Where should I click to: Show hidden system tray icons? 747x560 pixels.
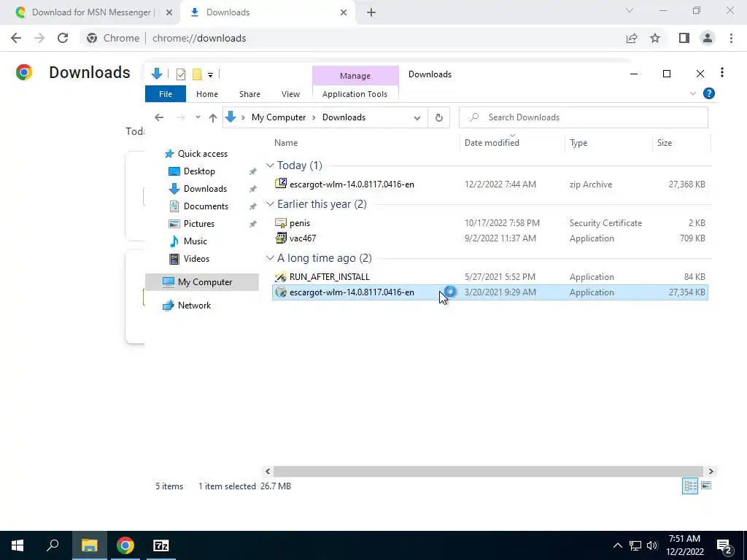[x=617, y=545]
